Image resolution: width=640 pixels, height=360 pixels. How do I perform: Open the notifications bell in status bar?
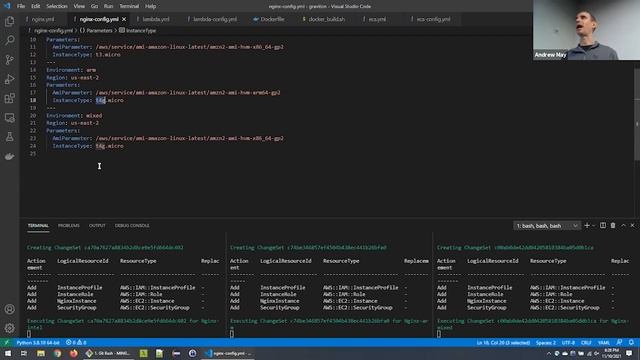(631, 342)
